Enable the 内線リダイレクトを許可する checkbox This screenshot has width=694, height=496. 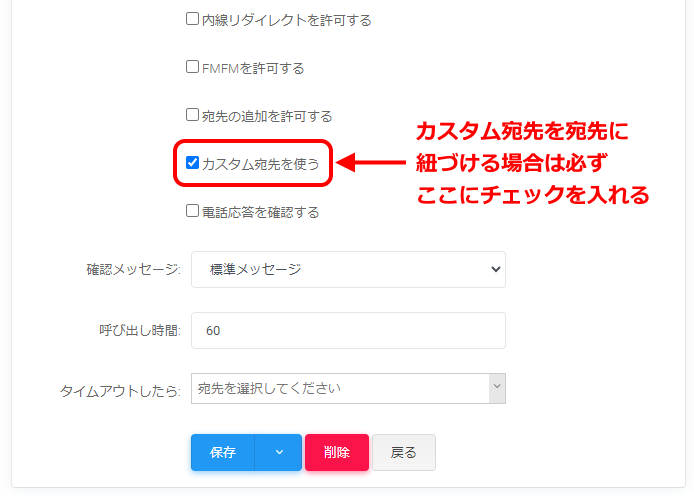pos(193,19)
